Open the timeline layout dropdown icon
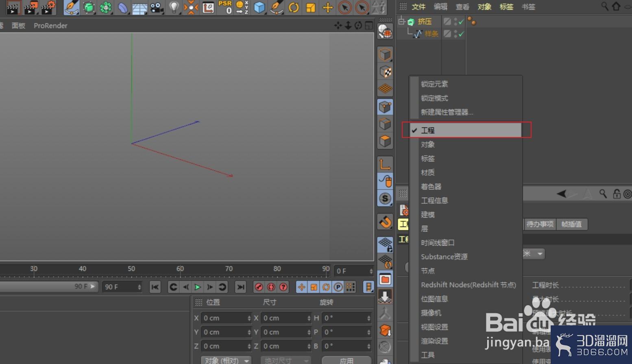Screen dimensions: 632x364 [368, 287]
